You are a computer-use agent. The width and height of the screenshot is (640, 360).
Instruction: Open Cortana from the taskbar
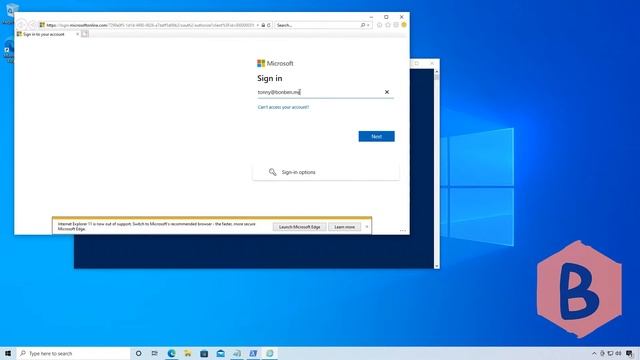point(138,353)
